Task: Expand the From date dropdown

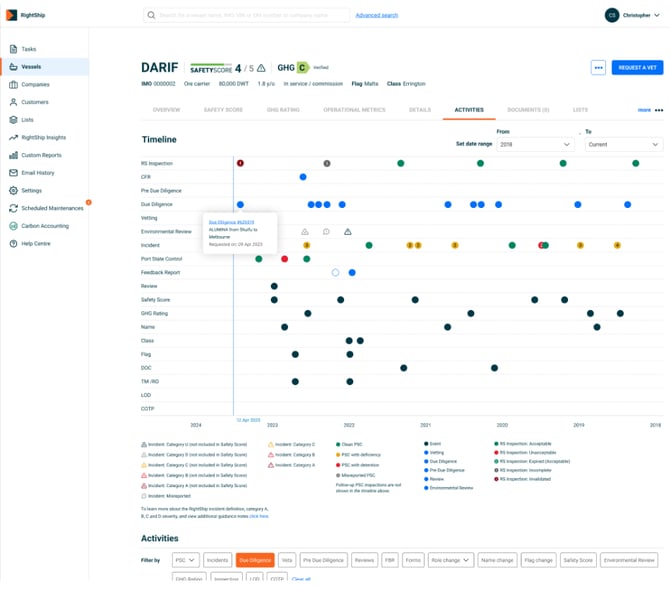Action: pyautogui.click(x=534, y=144)
